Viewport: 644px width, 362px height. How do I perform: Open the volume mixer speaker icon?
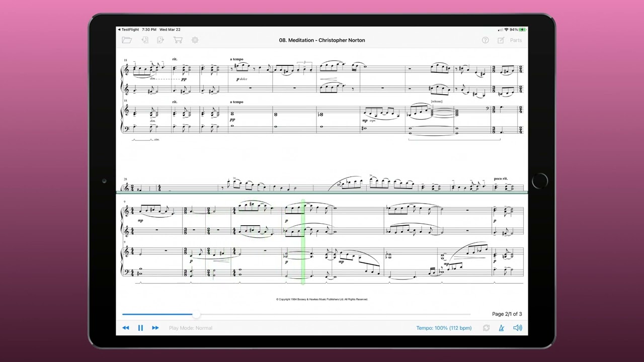[x=517, y=328]
